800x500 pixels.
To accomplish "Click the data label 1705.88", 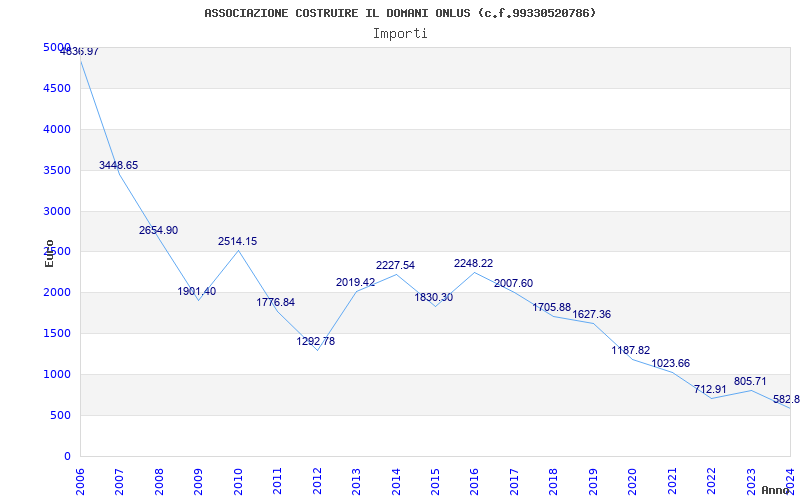I will 552,307.
